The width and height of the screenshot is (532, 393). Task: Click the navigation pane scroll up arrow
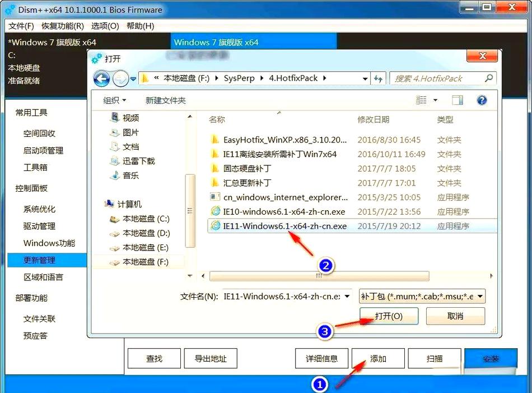pyautogui.click(x=190, y=117)
